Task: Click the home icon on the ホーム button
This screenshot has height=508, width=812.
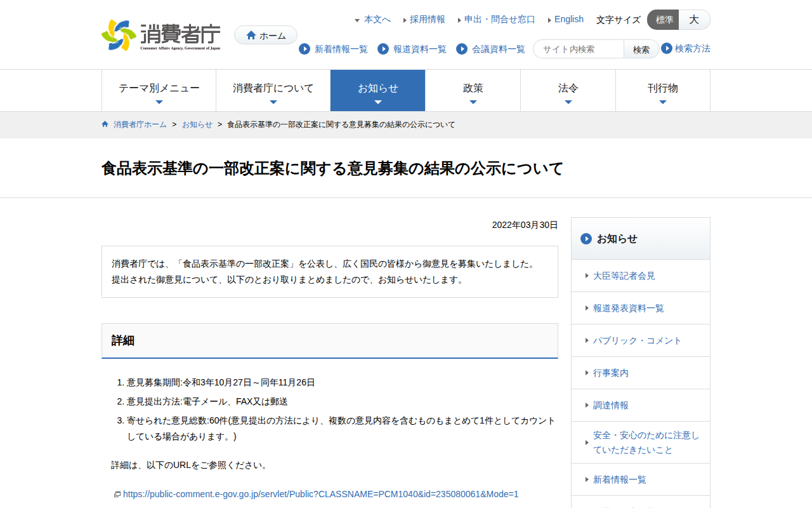Action: coord(251,35)
